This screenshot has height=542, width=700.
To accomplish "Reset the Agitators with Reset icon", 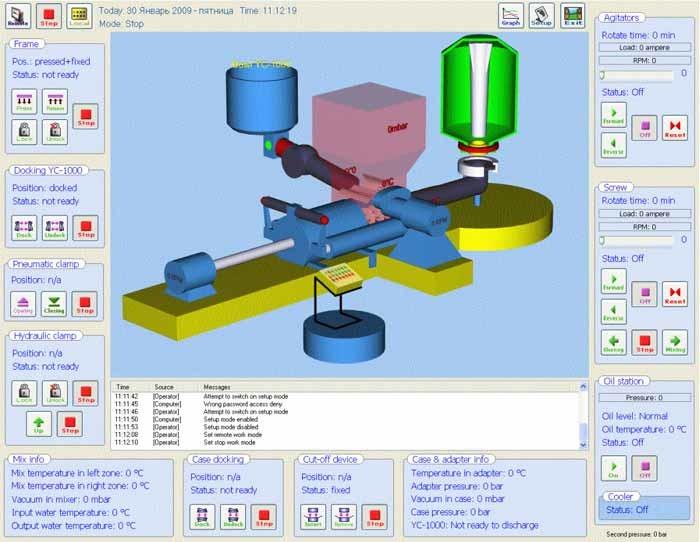I will (x=674, y=128).
